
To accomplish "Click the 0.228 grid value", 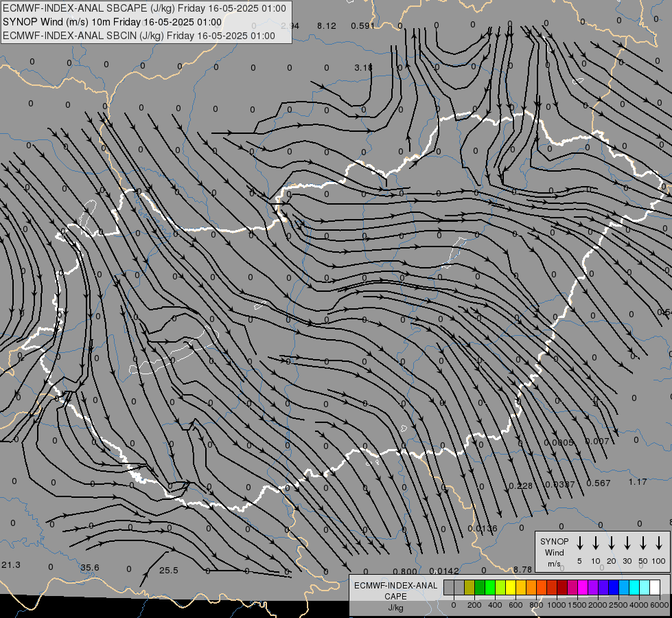I will tap(521, 486).
